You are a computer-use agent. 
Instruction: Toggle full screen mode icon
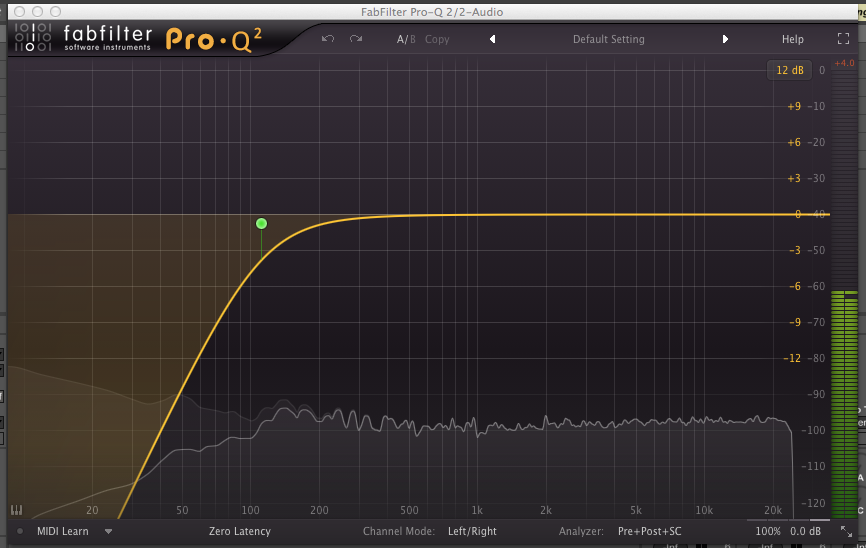pyautogui.click(x=843, y=39)
